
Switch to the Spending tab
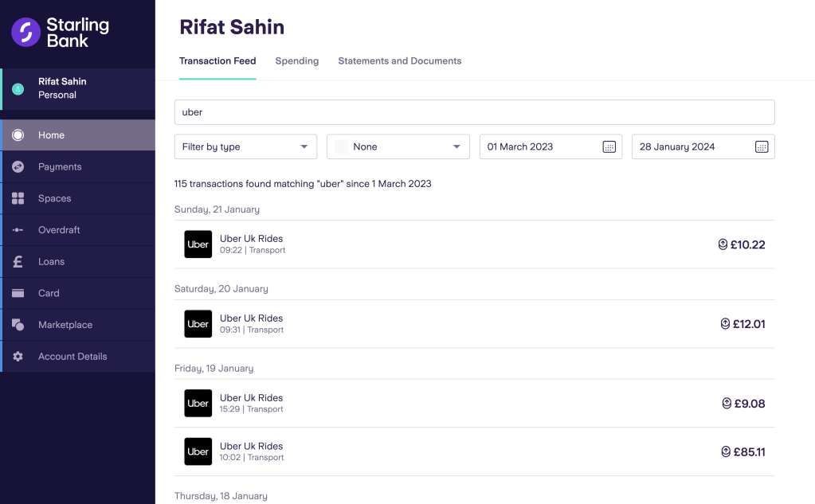click(297, 61)
